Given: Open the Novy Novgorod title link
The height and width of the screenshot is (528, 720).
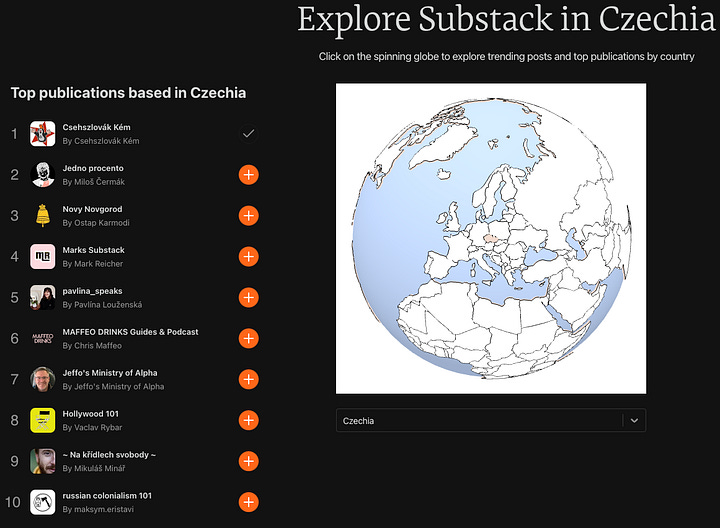Looking at the screenshot, I should pos(92,209).
